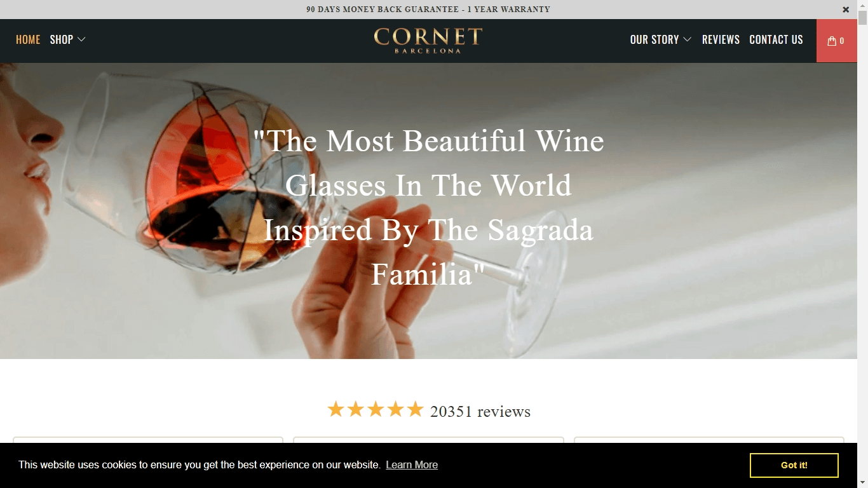Click the chevron beside Shop

(81, 39)
